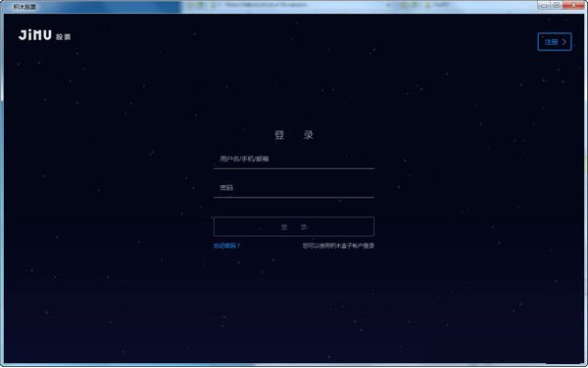Focus the 密码 password field

pos(294,188)
